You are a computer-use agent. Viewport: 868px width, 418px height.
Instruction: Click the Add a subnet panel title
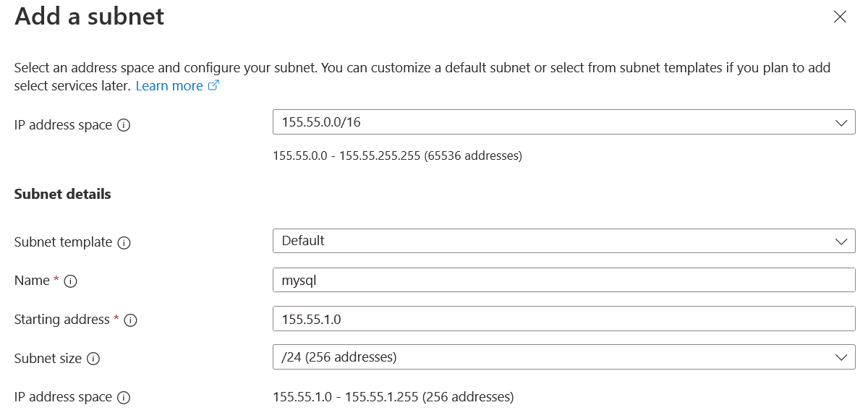tap(90, 17)
